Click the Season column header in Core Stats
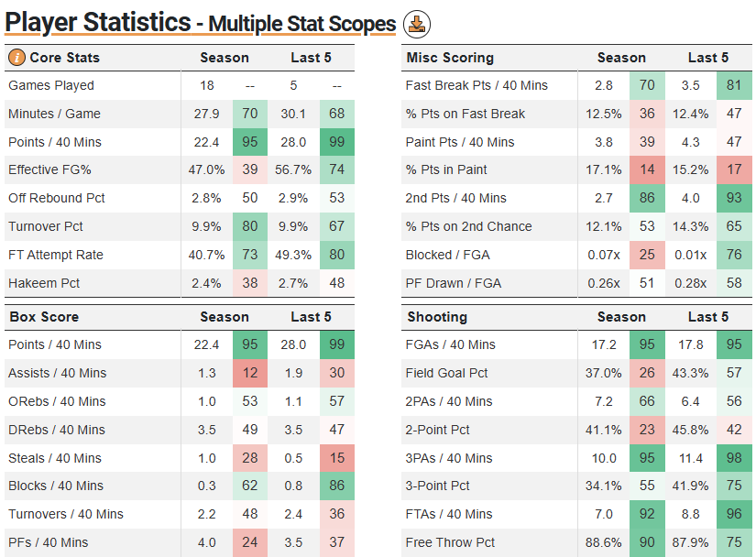Viewport: 756px width, 557px height. click(225, 58)
